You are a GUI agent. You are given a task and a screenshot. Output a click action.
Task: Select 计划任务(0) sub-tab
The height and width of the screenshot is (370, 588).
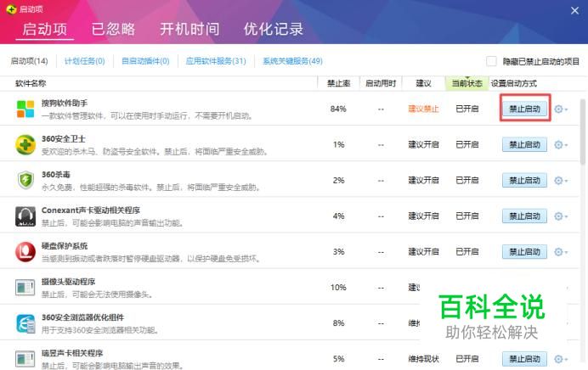pyautogui.click(x=85, y=61)
